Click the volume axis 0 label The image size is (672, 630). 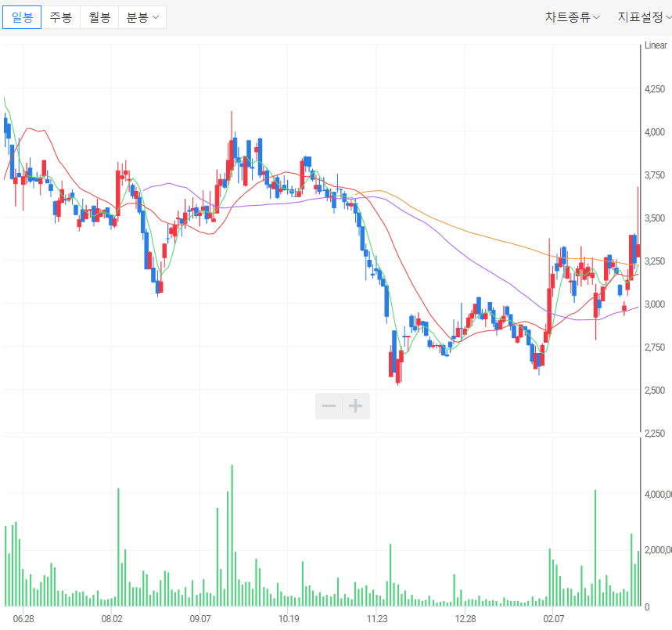click(x=647, y=607)
